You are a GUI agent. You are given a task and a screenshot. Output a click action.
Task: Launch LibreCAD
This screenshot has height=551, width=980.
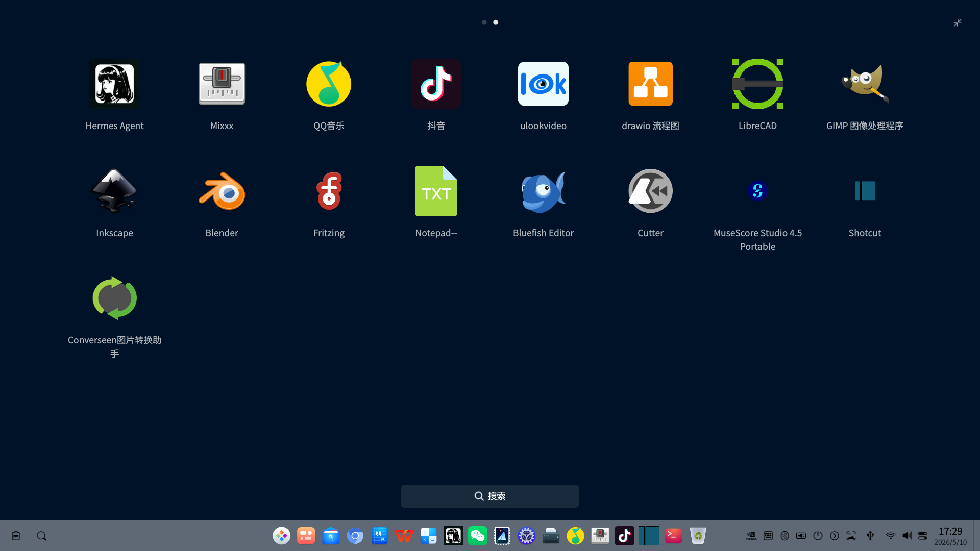tap(757, 84)
